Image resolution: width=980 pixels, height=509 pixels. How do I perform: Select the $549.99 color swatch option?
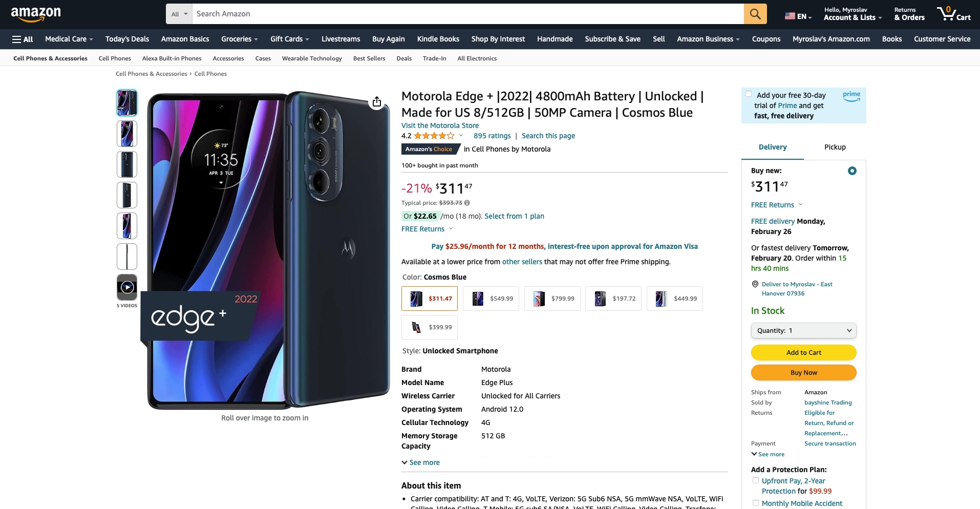click(x=491, y=299)
